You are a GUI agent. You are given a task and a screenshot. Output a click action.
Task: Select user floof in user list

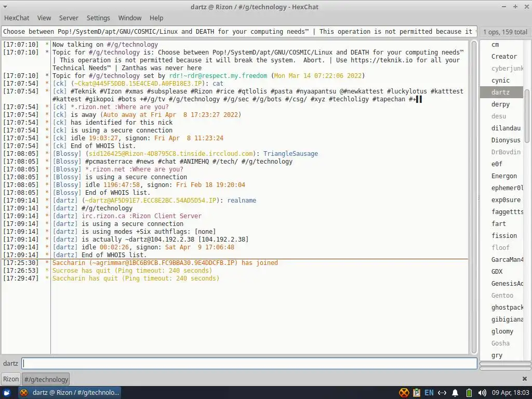point(500,247)
